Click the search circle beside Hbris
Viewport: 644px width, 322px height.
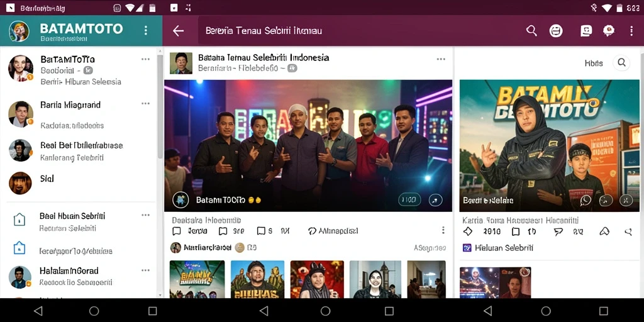(x=622, y=63)
